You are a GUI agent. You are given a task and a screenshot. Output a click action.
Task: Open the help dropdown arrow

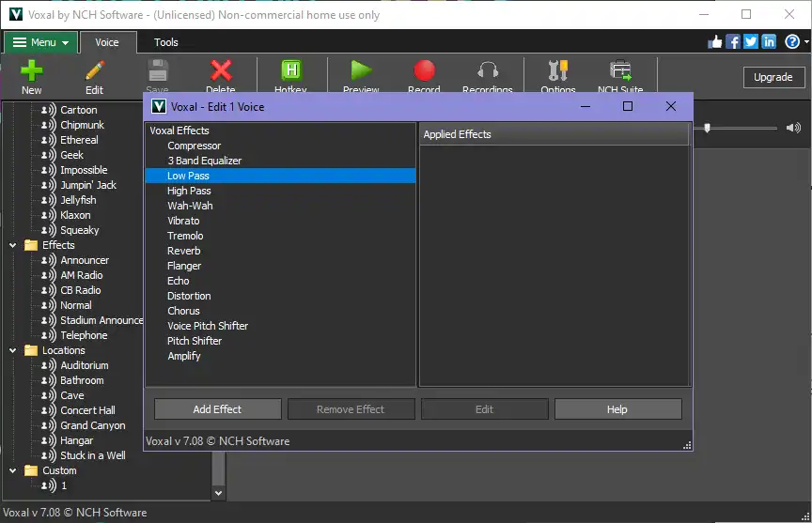click(x=806, y=42)
